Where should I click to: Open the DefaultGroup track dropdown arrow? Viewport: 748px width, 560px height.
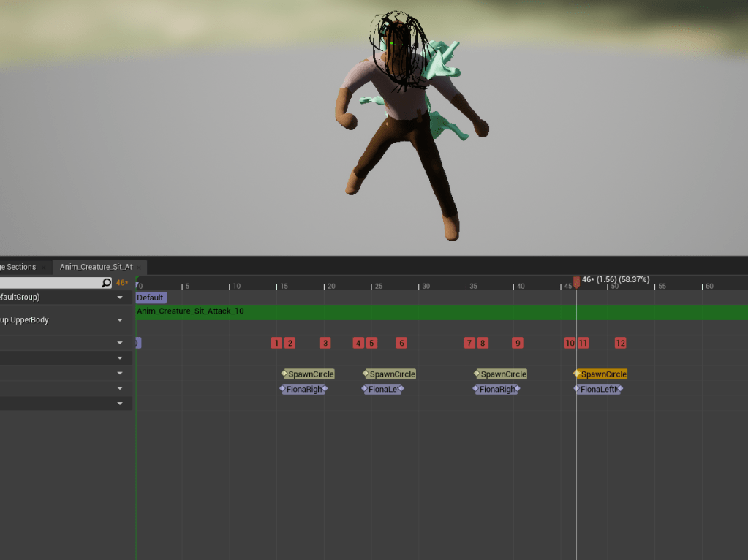click(x=120, y=298)
